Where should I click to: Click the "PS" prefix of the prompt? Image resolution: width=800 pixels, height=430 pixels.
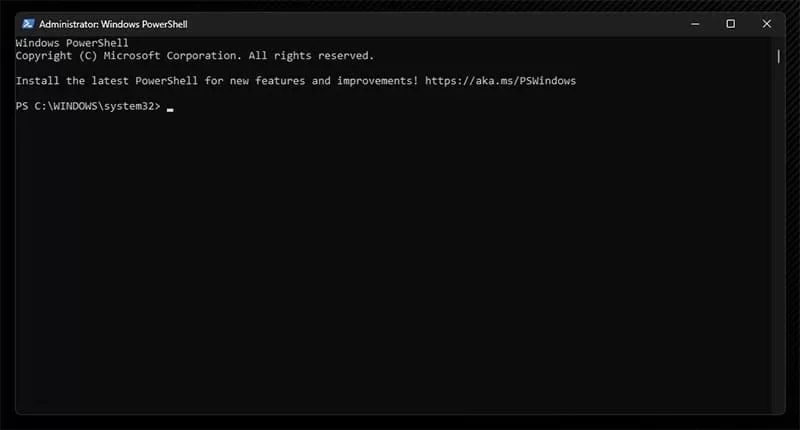(x=22, y=106)
